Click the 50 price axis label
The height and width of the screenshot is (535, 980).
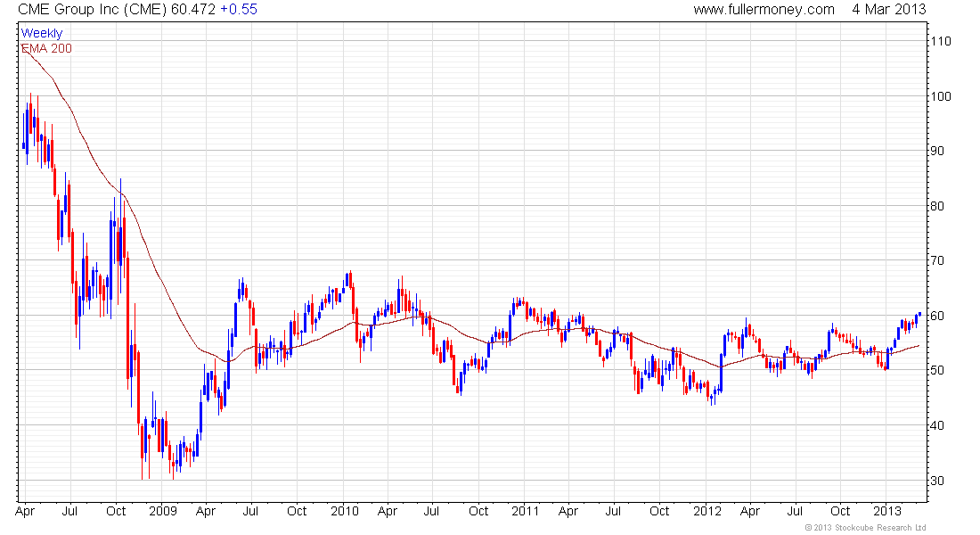936,370
